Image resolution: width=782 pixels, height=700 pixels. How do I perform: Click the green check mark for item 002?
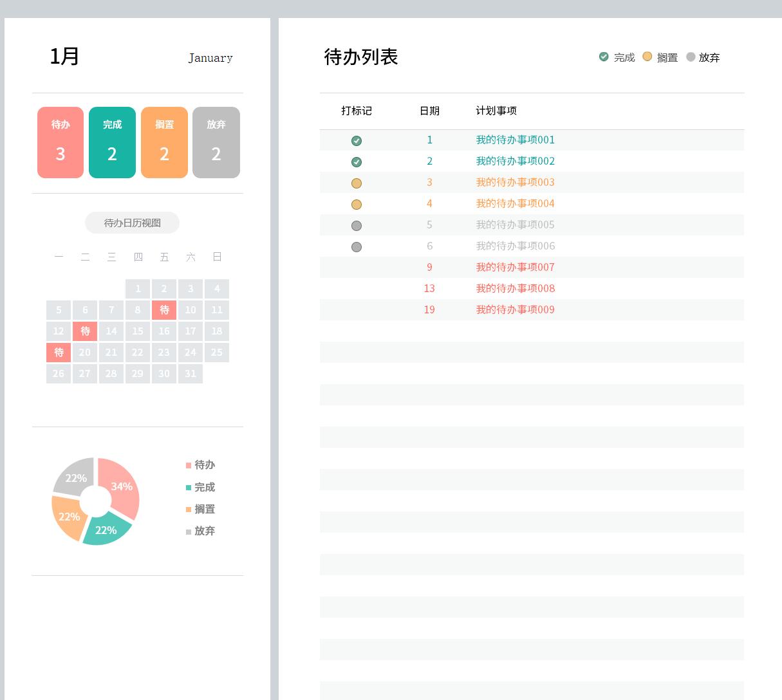[357, 162]
